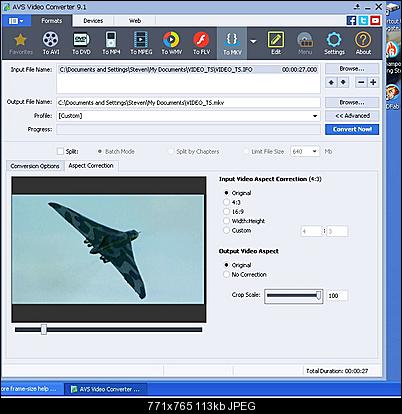Select Limit File Size option
The height and width of the screenshot is (414, 402).
click(x=246, y=152)
